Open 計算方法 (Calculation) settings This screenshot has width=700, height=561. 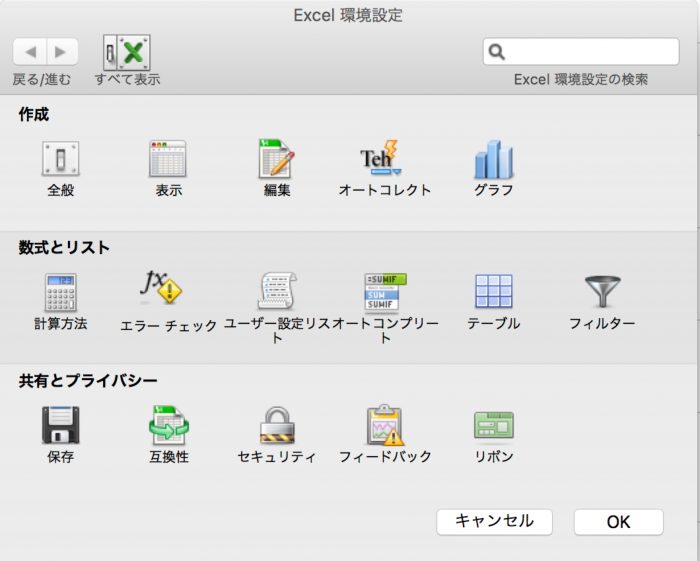tap(60, 292)
